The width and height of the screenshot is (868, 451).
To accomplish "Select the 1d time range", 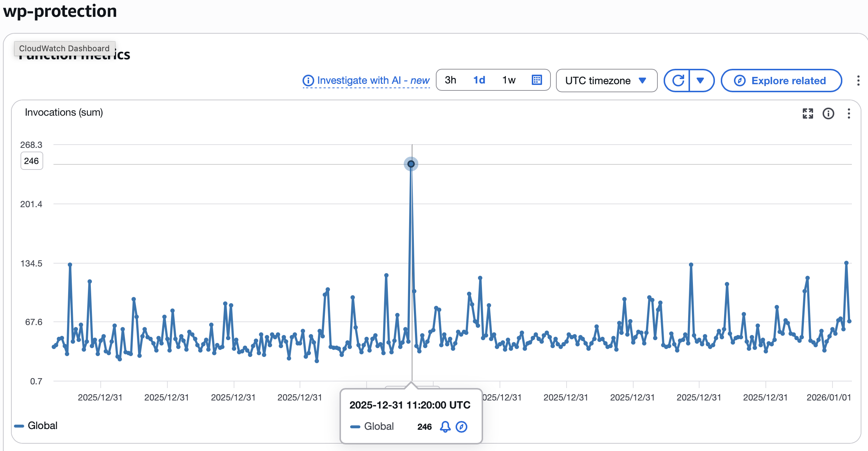I will 479,80.
